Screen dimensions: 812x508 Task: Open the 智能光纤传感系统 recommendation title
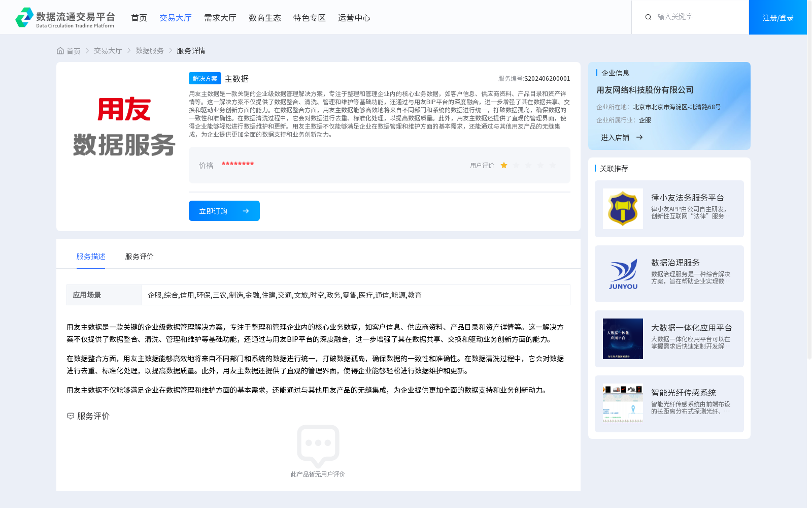684,393
